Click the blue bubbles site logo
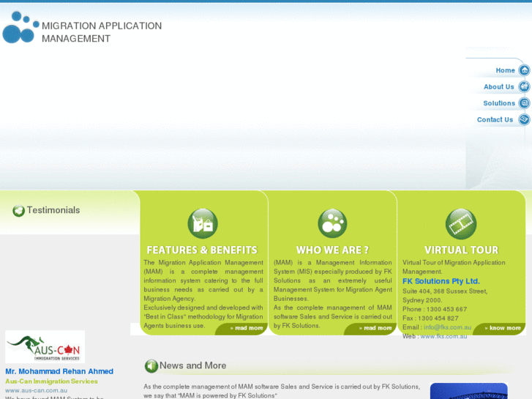 pyautogui.click(x=20, y=27)
